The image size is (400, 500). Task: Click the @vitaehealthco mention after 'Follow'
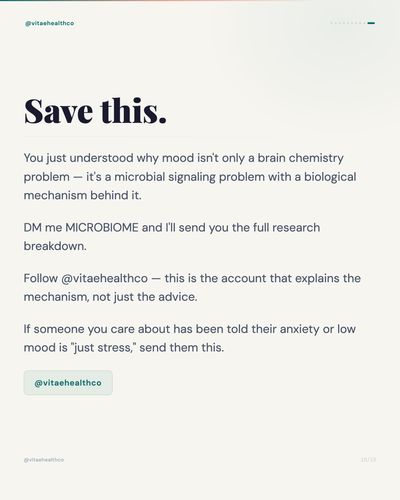coord(105,278)
